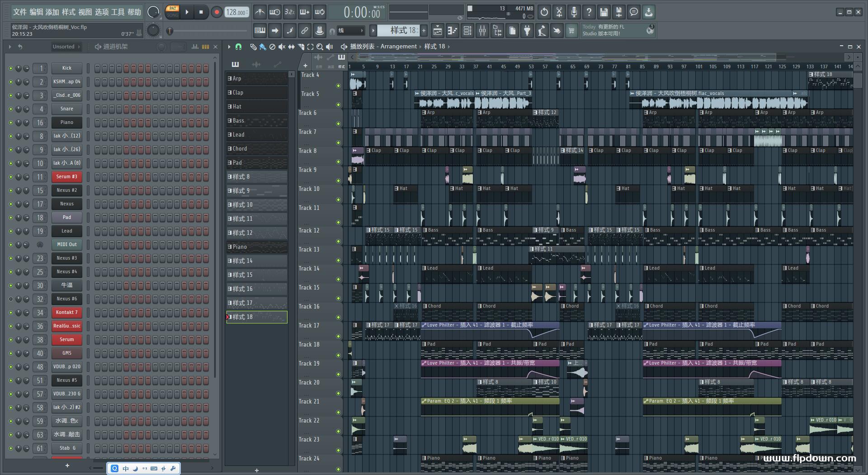Image resolution: width=868 pixels, height=475 pixels.
Task: Toggle playlist snap magnet icon
Action: 239,47
